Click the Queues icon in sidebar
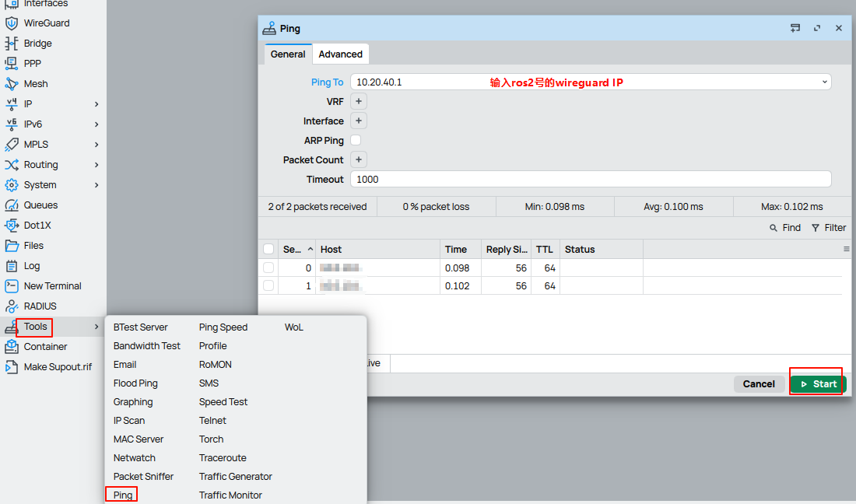Viewport: 856px width, 504px height. 12,205
